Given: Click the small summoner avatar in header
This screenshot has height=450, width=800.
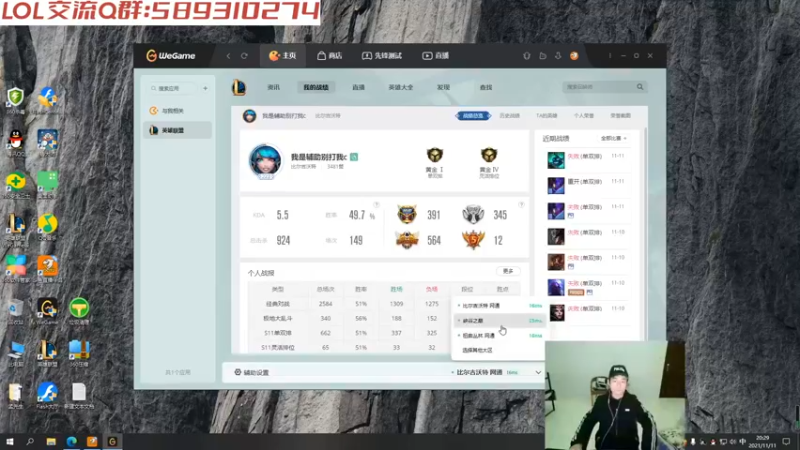Looking at the screenshot, I should [249, 116].
